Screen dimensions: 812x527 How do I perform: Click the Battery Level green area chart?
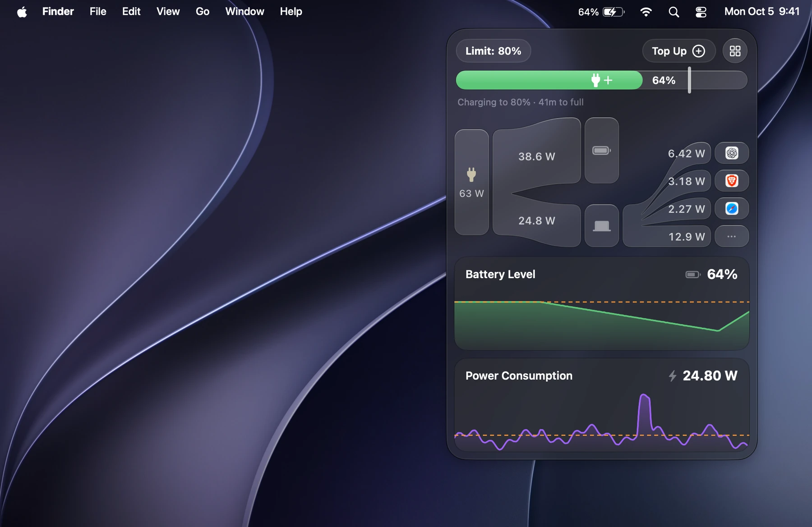tap(602, 325)
